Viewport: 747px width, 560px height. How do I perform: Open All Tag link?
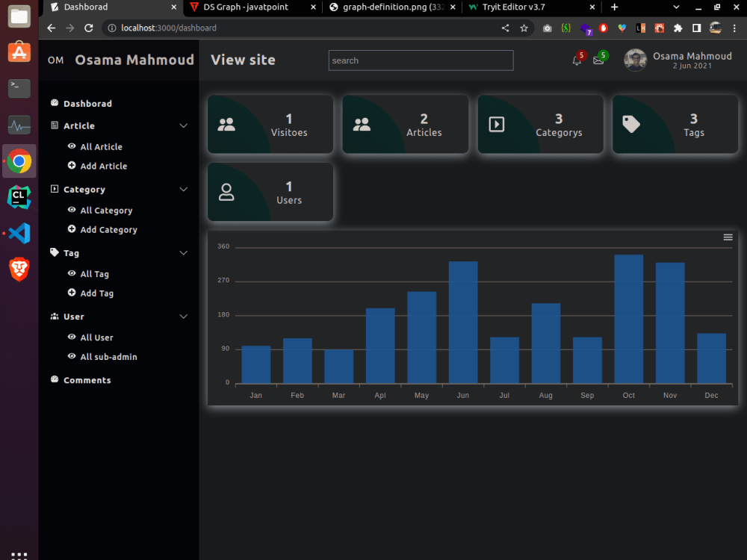(94, 274)
